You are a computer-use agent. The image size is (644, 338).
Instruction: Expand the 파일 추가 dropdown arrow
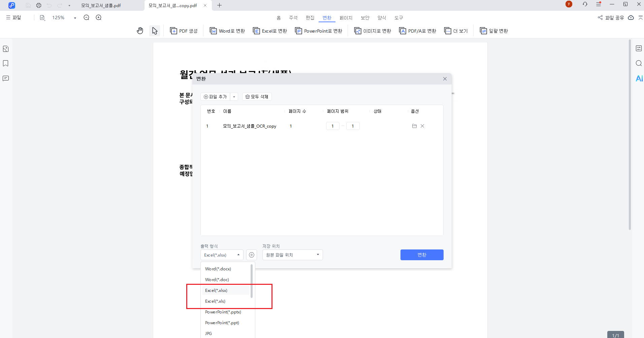234,97
